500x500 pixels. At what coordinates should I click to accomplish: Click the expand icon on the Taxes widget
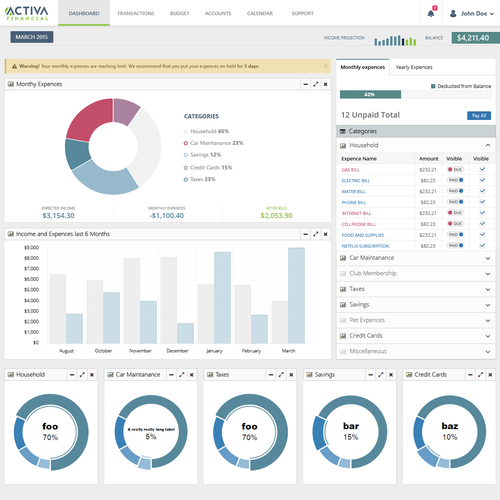[281, 375]
